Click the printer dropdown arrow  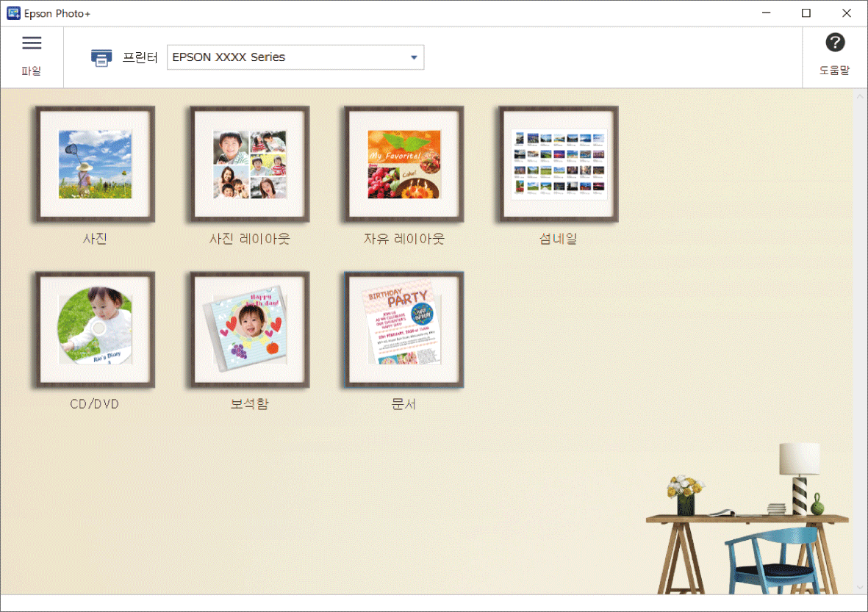(x=414, y=57)
